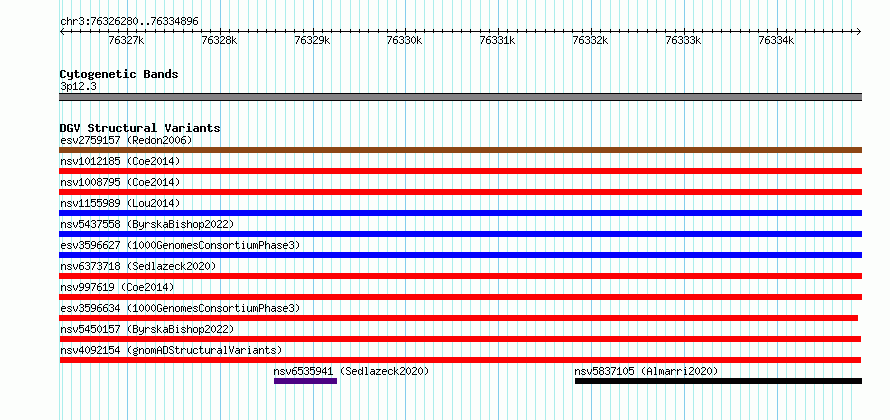Click the 76329k ruler tick label

click(312, 41)
